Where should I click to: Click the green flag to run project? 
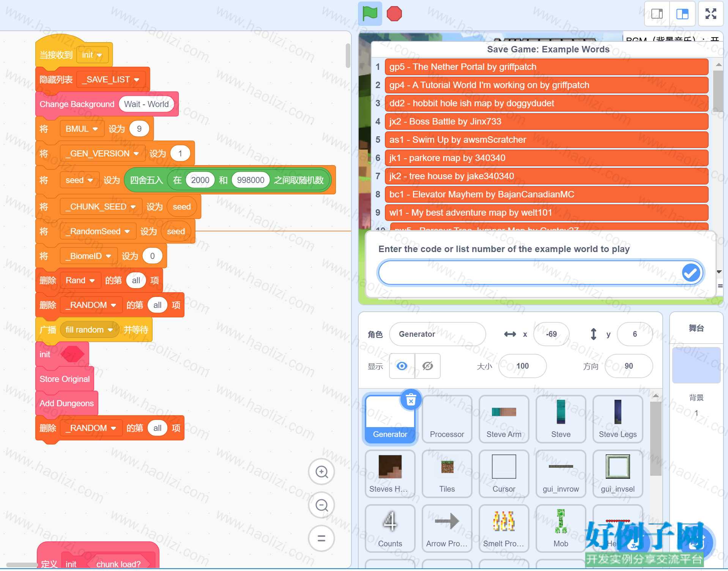pos(370,14)
